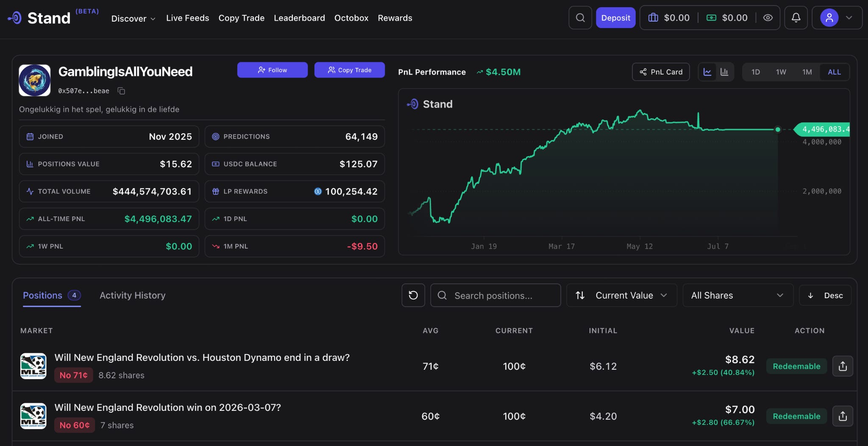This screenshot has height=446, width=868.
Task: Click the '64,149' predictions count
Action: coord(362,136)
